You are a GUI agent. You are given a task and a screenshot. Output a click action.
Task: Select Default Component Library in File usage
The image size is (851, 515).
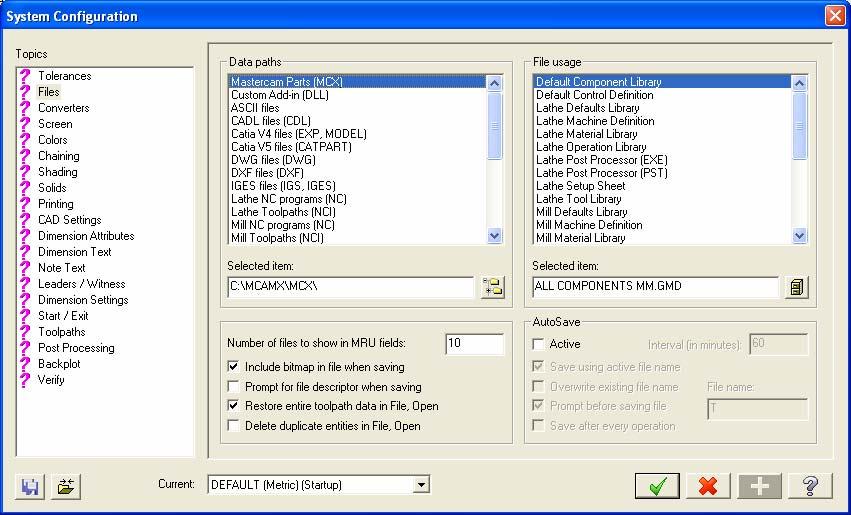663,82
